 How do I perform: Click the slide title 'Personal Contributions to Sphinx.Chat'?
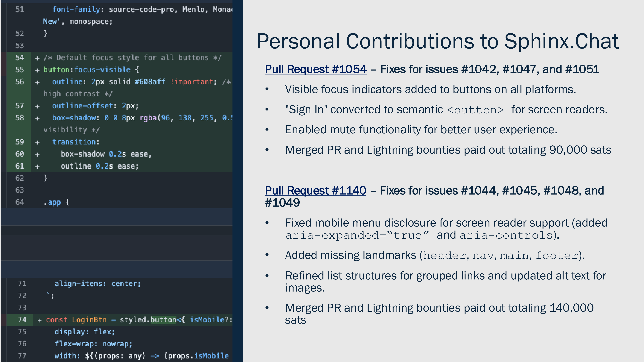(438, 41)
